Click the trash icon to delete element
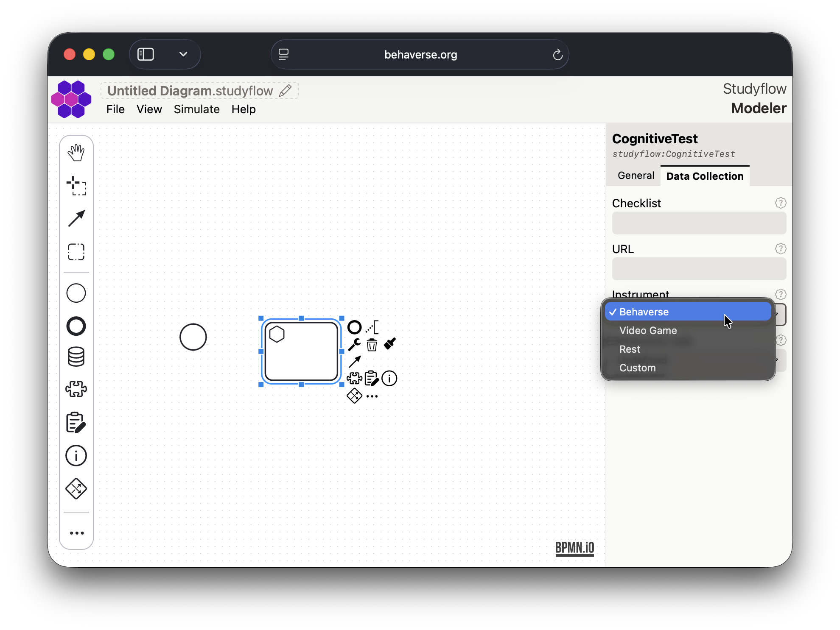This screenshot has width=840, height=630. point(372,345)
